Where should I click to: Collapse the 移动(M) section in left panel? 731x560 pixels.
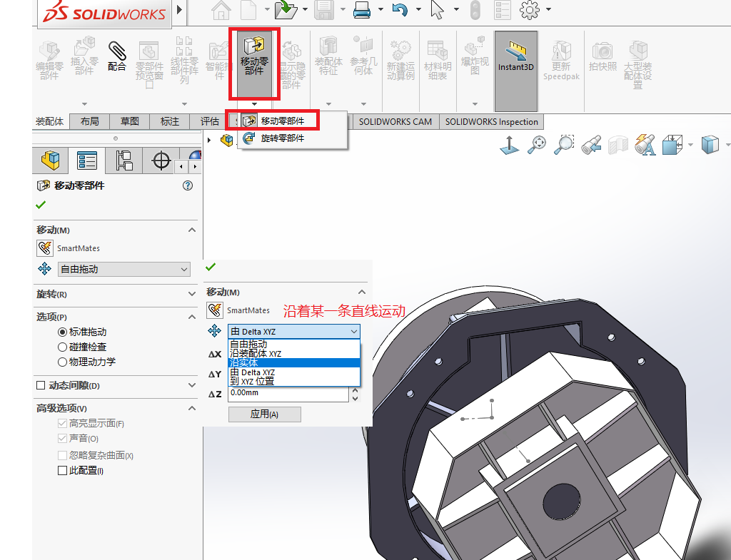point(191,230)
